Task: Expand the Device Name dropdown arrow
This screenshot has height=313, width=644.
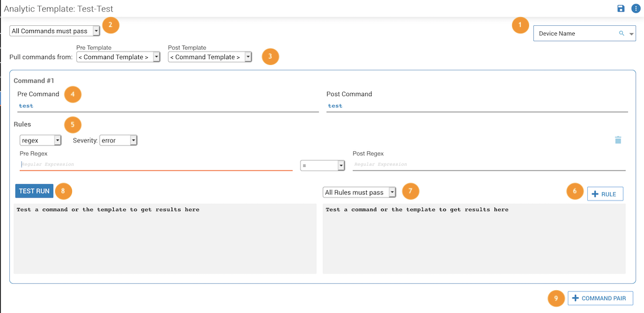Action: [631, 34]
